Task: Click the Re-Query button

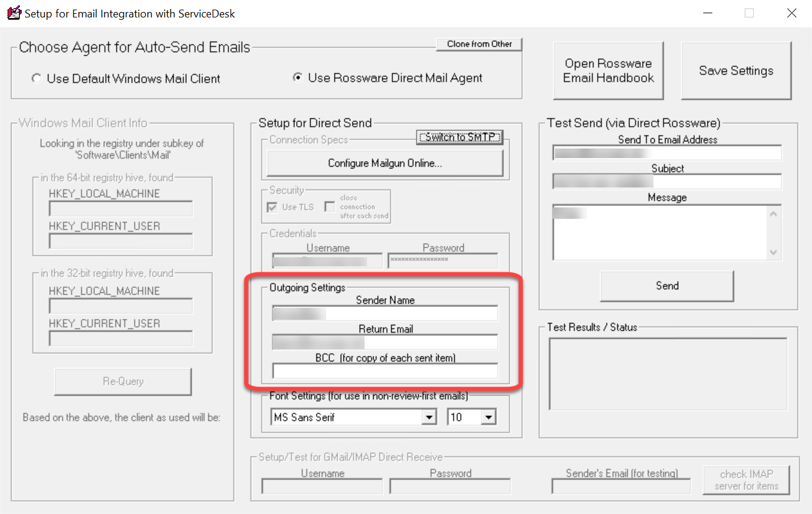Action: tap(123, 381)
